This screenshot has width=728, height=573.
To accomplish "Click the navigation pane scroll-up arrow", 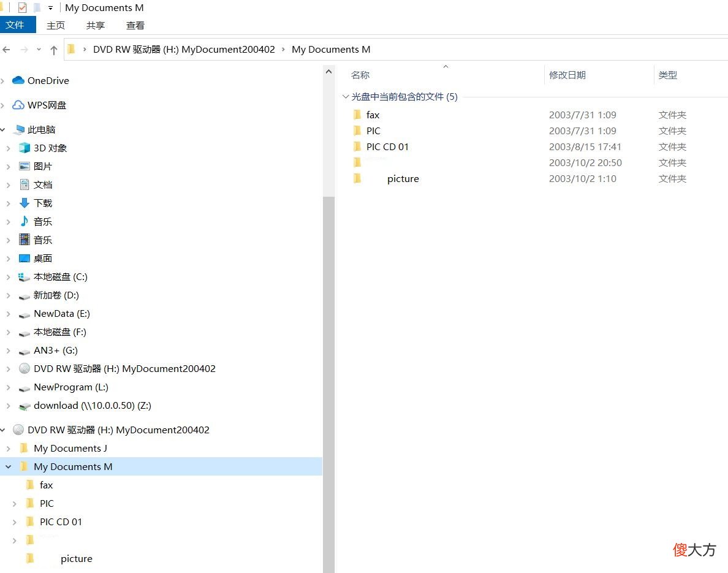I will [x=328, y=72].
